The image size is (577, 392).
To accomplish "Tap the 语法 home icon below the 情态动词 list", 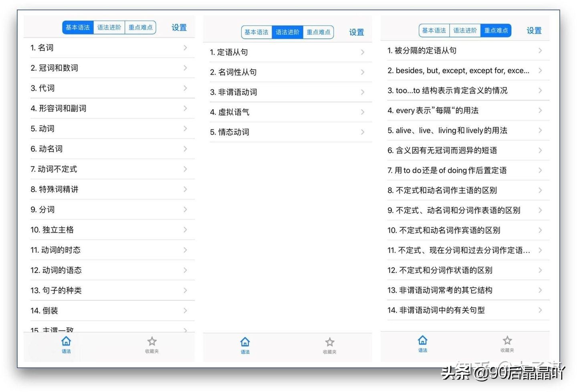I will (245, 344).
